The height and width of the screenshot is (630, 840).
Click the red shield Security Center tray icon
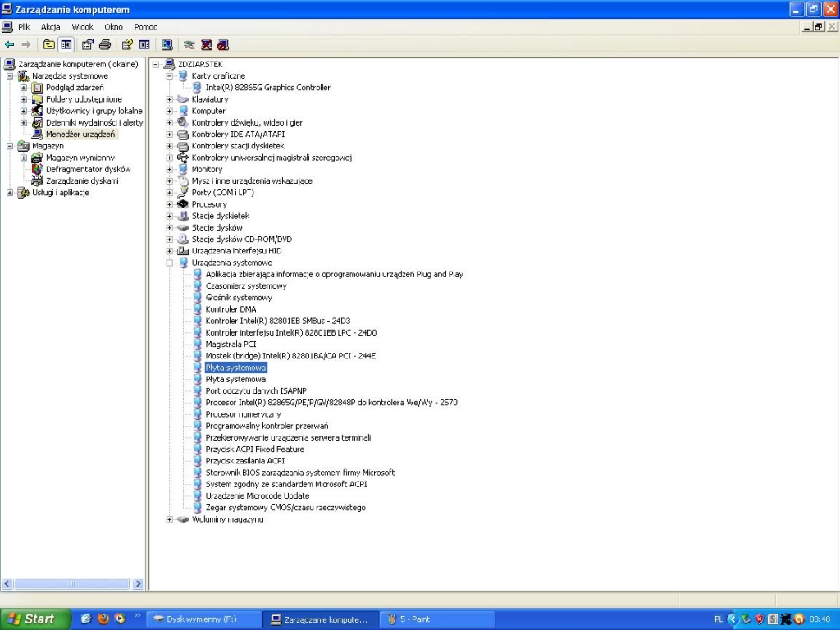[759, 619]
